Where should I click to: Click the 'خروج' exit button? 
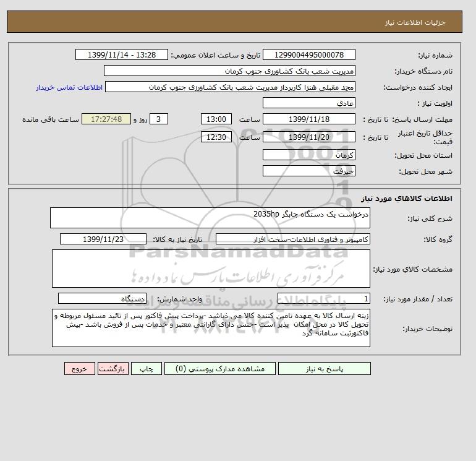80,369
